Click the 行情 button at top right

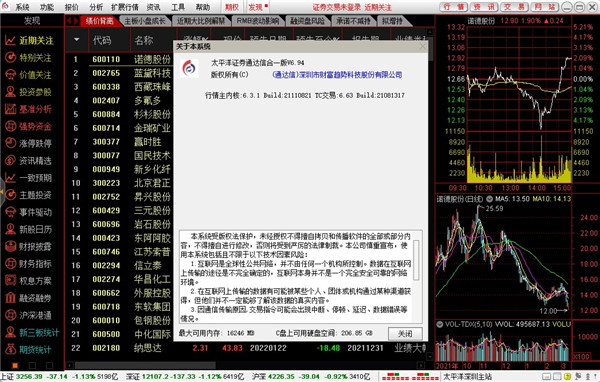pyautogui.click(x=453, y=7)
